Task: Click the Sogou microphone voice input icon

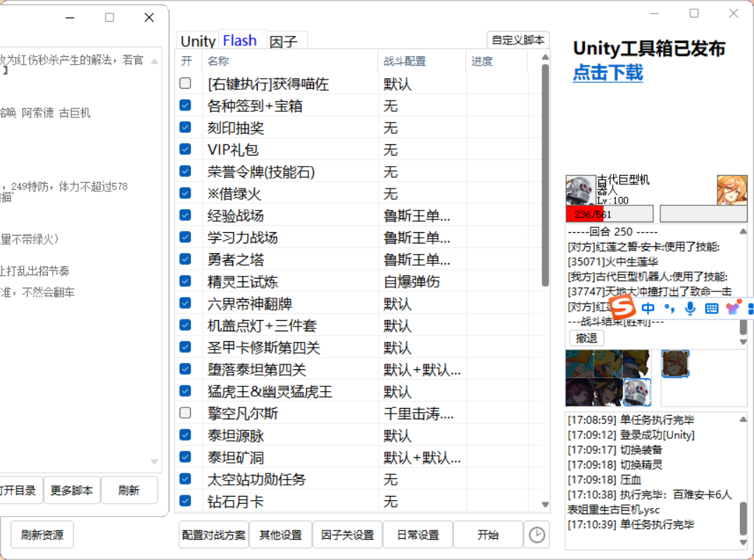Action: point(690,308)
